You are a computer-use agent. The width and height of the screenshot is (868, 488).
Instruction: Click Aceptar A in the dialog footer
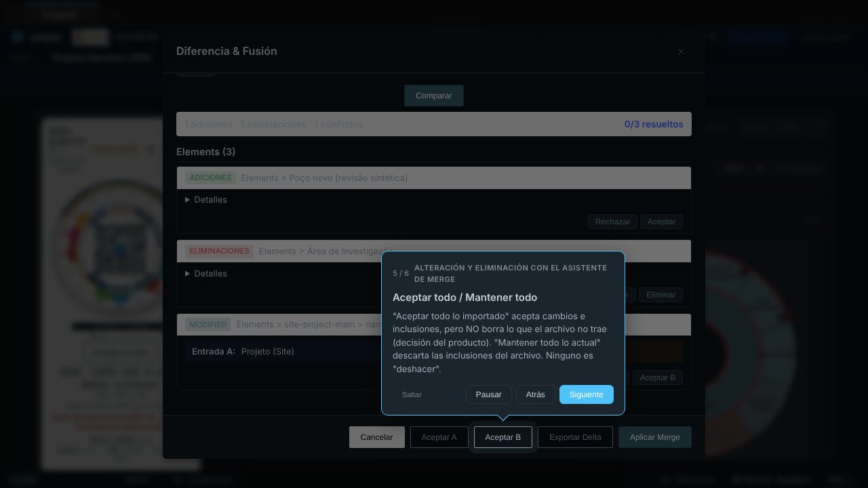(x=439, y=437)
